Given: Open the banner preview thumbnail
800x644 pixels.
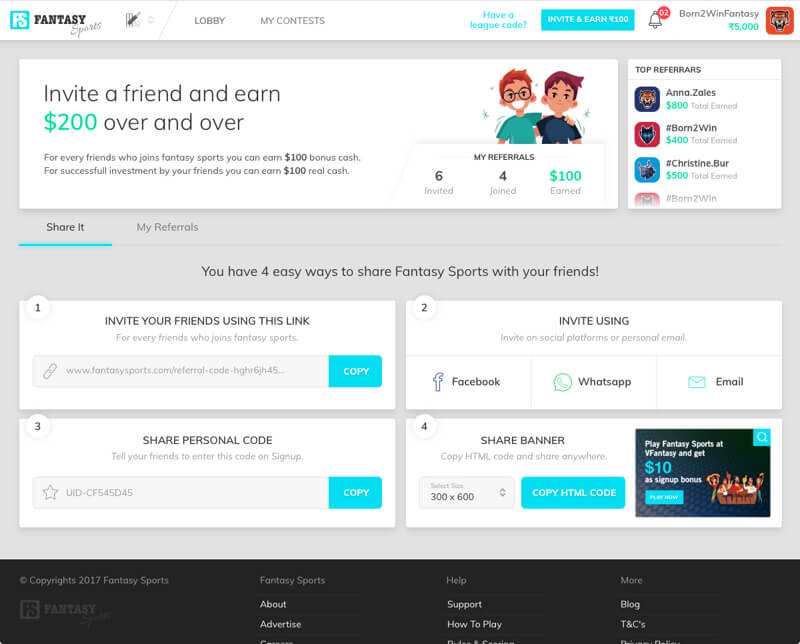Looking at the screenshot, I should pos(703,473).
